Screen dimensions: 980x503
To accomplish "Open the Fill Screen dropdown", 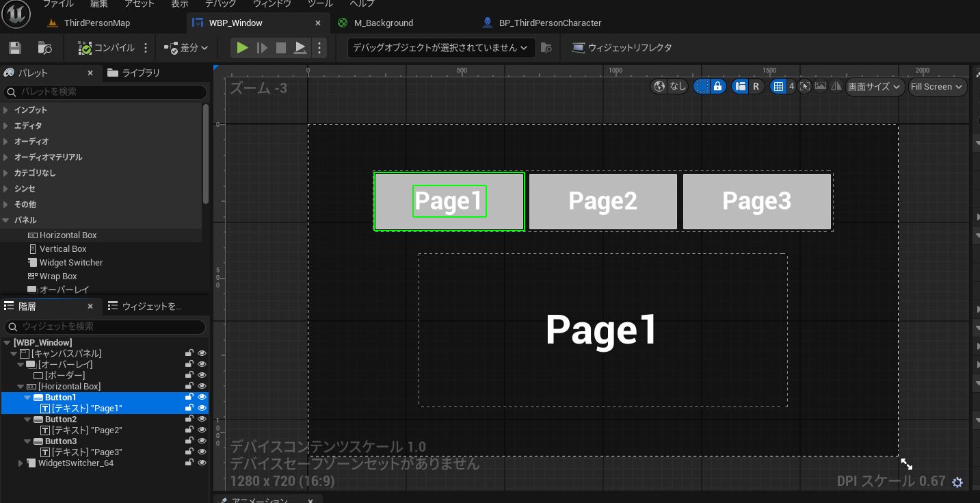I will coord(936,86).
